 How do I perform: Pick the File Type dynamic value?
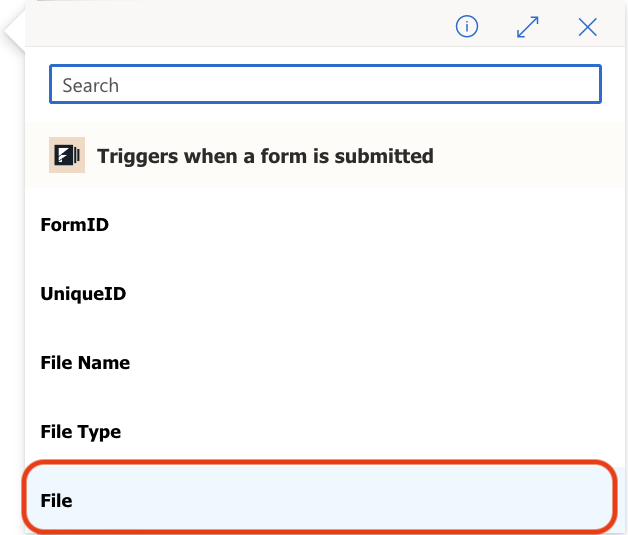tap(80, 432)
